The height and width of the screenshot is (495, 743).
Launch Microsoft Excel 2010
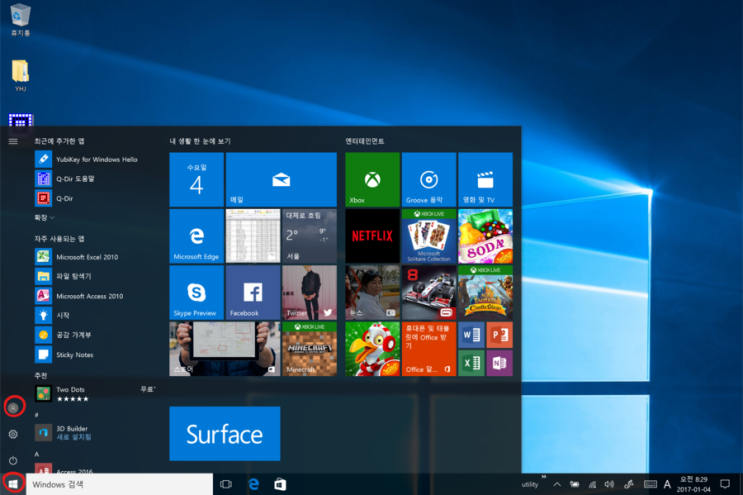tap(95, 257)
